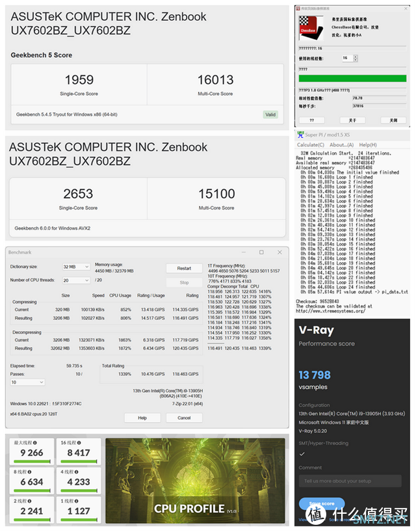Click 2 线程 score 2 241
The height and width of the screenshot is (532, 416).
point(32,511)
